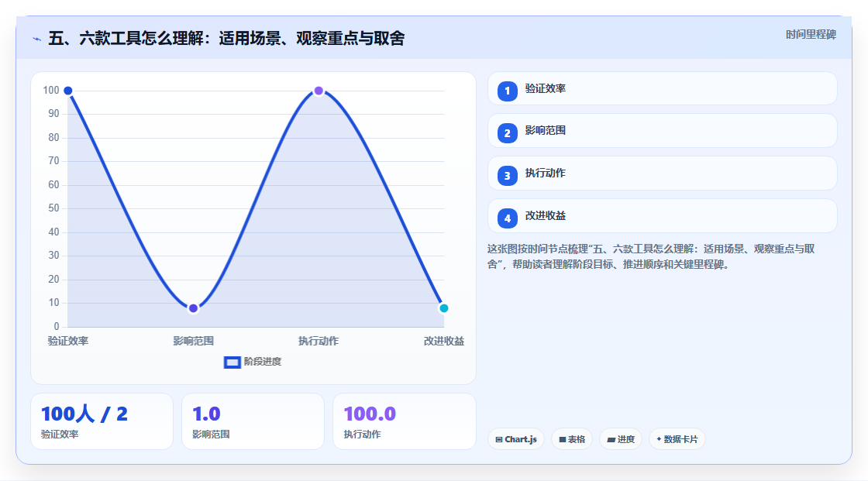Click the y-axis value 50
Screen dimensions: 868x481
(53, 208)
